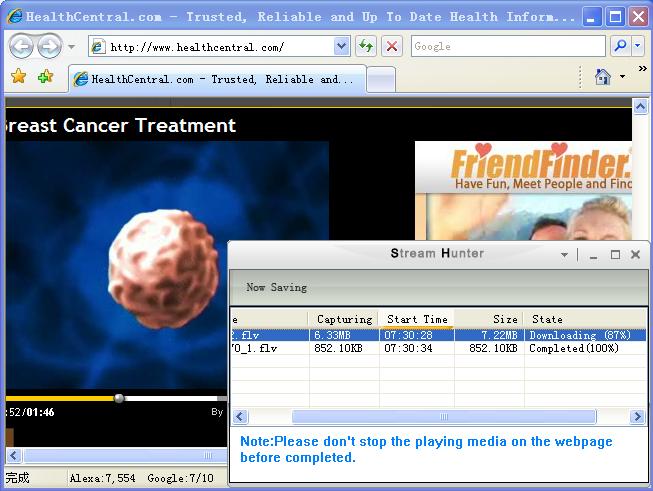Viewport: 653px width, 491px height.
Task: Sort by the State column header
Action: [x=585, y=319]
